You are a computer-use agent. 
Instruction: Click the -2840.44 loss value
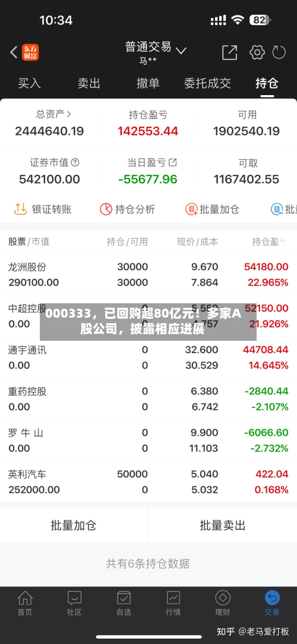click(267, 391)
